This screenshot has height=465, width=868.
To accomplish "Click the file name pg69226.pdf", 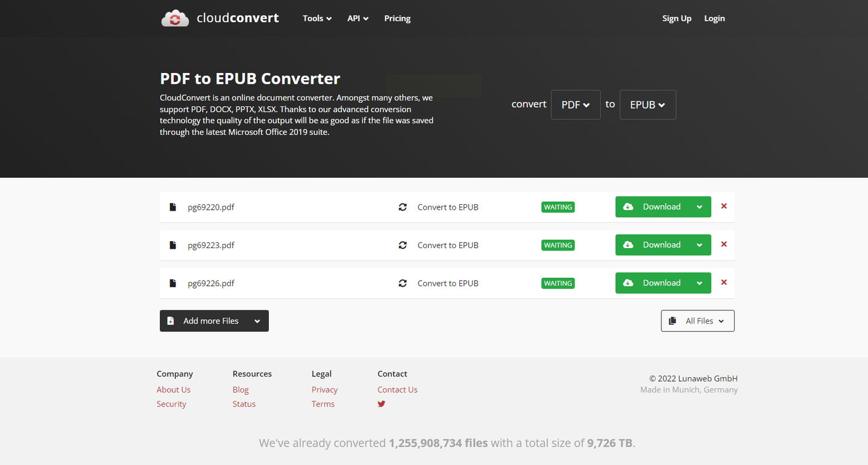I will pos(211,283).
